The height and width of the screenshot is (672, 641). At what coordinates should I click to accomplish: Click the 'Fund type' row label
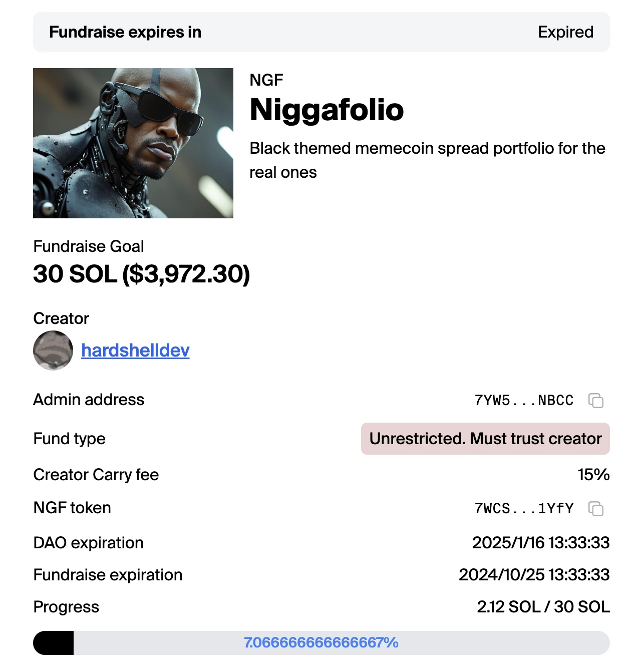click(x=69, y=439)
